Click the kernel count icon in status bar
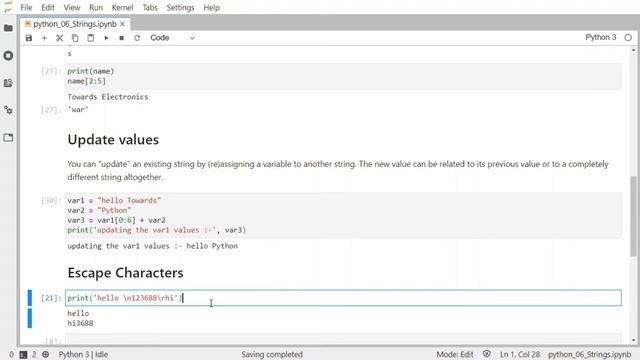Screen dimensions: 640x360 pos(45,354)
